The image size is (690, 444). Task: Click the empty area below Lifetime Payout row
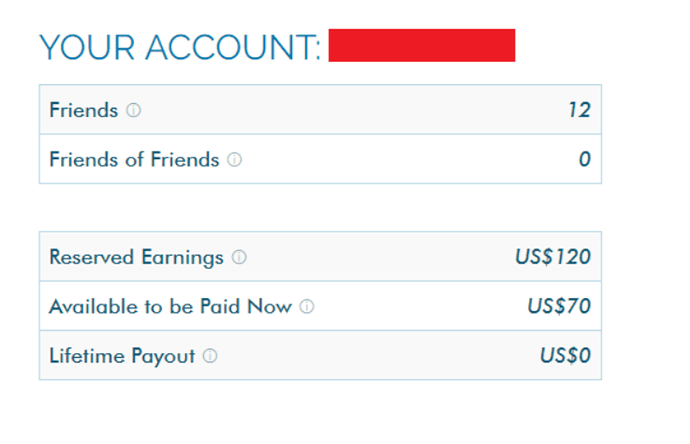(x=320, y=410)
